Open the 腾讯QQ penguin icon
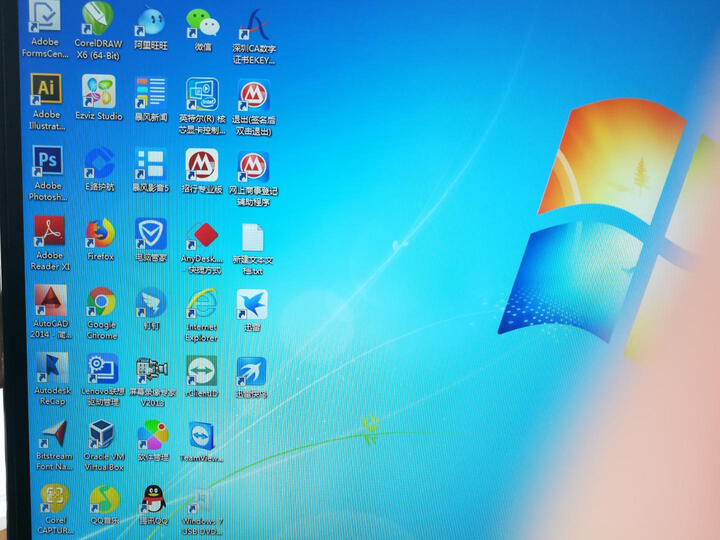This screenshot has width=720, height=540. point(154,500)
